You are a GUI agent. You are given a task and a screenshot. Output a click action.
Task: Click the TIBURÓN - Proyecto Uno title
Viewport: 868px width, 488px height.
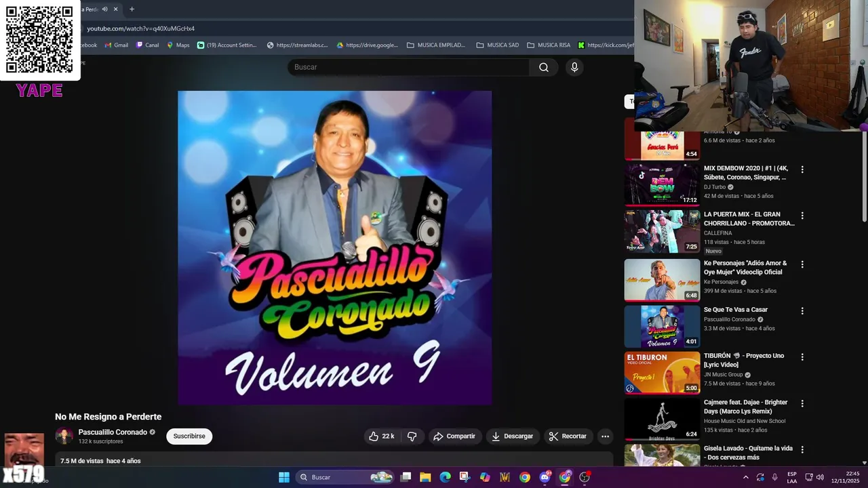pos(744,360)
